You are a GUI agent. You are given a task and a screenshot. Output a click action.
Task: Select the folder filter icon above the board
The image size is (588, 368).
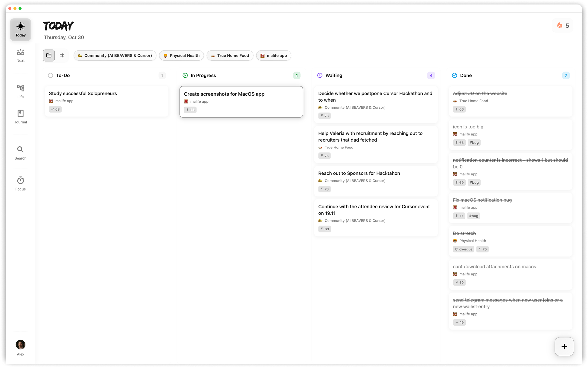coord(49,55)
